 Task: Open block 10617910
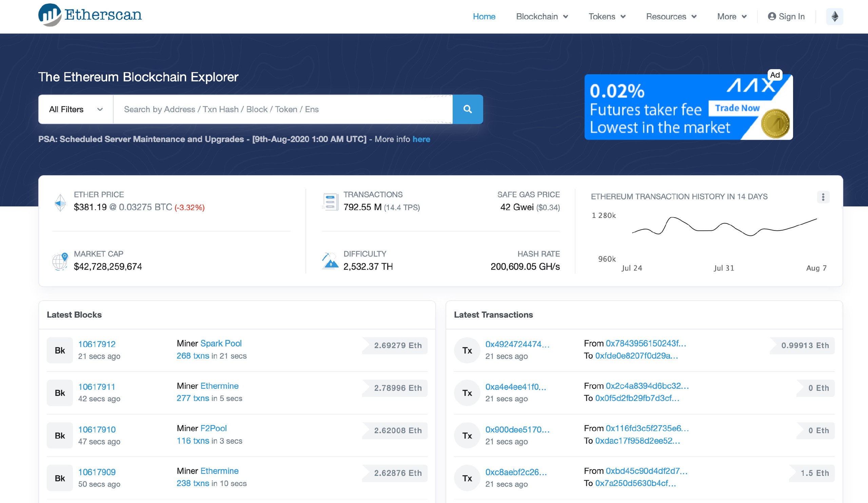tap(97, 429)
